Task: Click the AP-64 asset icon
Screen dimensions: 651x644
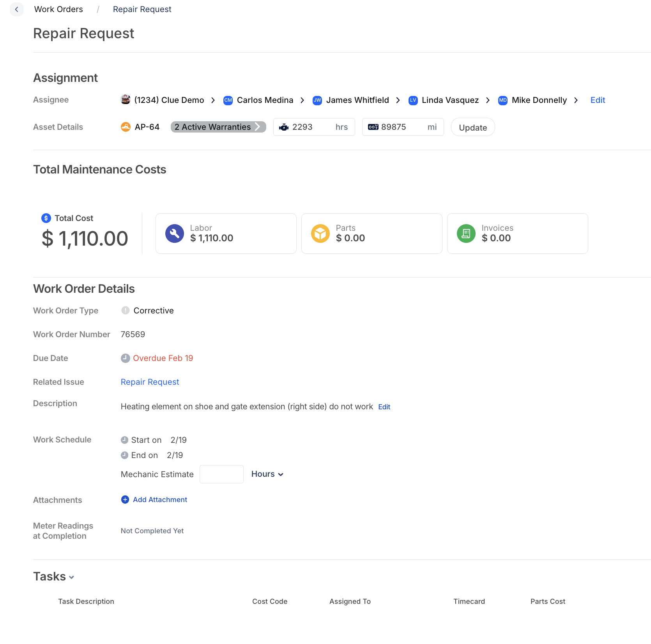Action: coord(125,127)
